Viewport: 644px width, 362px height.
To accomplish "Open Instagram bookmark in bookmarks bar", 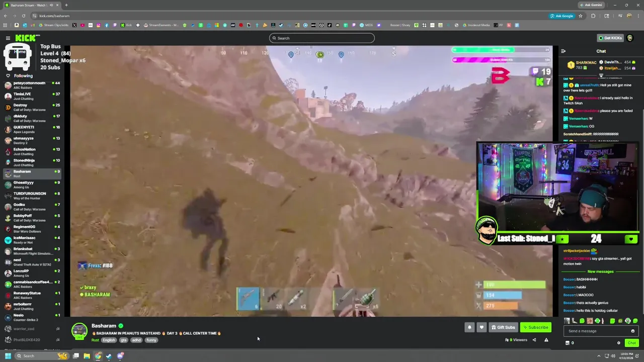I will [99, 25].
